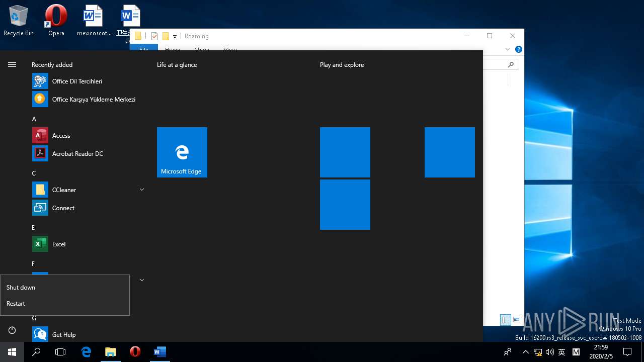Open the Action Center notification icon
The width and height of the screenshot is (644, 362).
coord(627,352)
